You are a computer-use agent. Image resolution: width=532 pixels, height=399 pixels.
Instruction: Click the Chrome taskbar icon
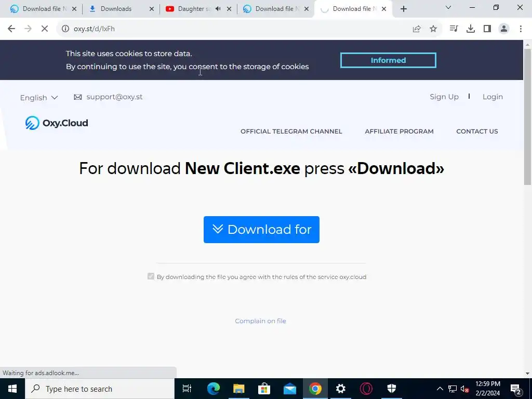(x=315, y=389)
